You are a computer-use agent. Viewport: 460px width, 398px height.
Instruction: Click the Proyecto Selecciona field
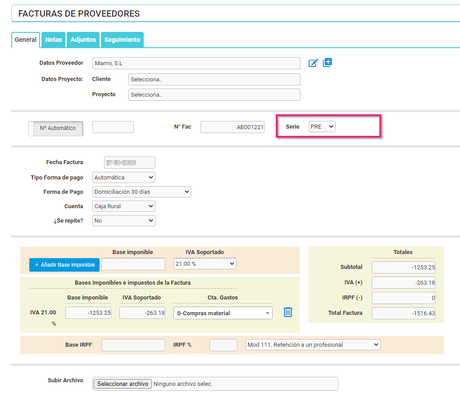[x=214, y=95]
